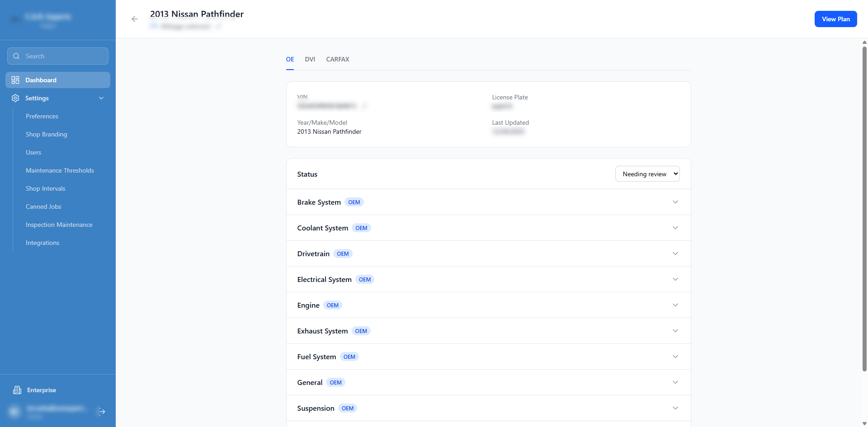Image resolution: width=868 pixels, height=427 pixels.
Task: Click the Search input field
Action: [x=57, y=56]
